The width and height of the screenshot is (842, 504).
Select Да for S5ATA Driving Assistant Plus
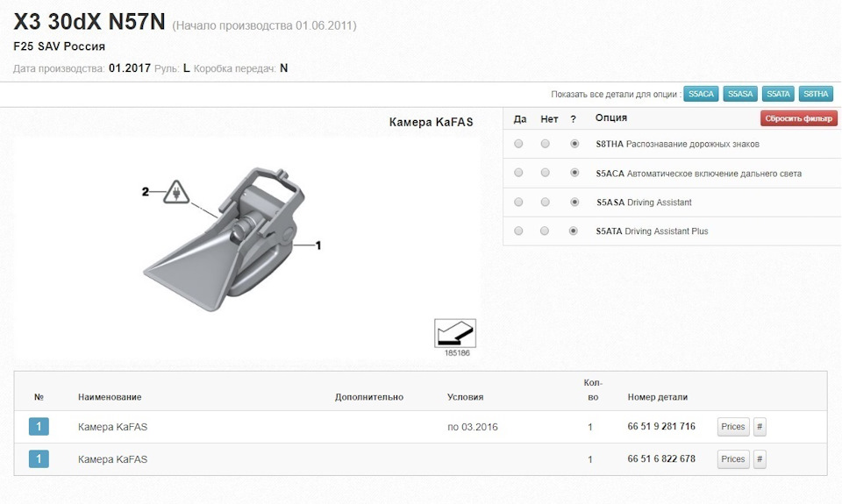[x=518, y=231]
